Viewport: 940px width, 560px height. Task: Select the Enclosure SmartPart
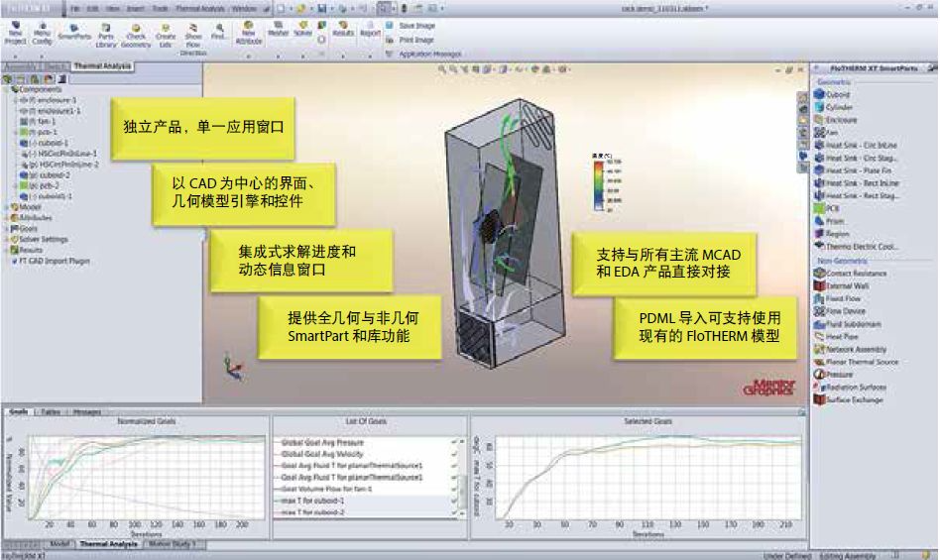pos(836,119)
